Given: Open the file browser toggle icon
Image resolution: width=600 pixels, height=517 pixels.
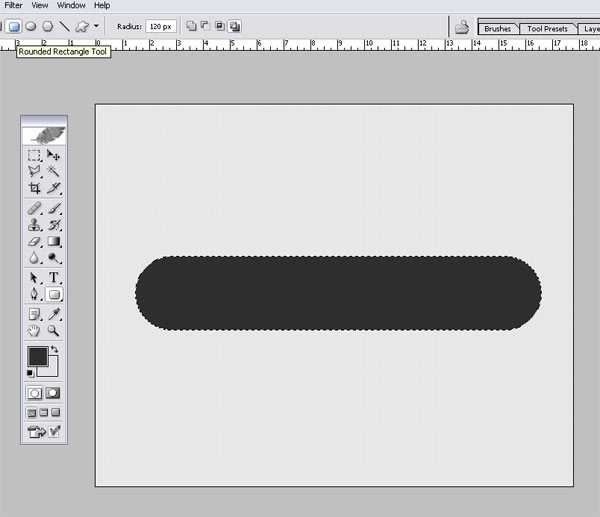Looking at the screenshot, I should tap(462, 27).
